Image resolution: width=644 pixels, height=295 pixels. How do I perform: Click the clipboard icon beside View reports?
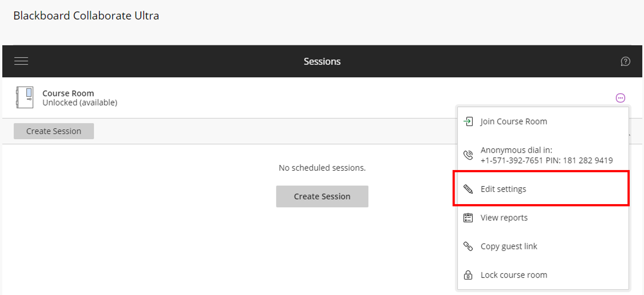468,217
